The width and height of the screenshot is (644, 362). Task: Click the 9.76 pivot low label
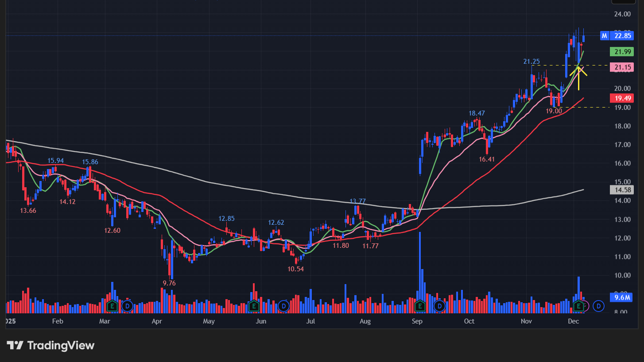(169, 283)
